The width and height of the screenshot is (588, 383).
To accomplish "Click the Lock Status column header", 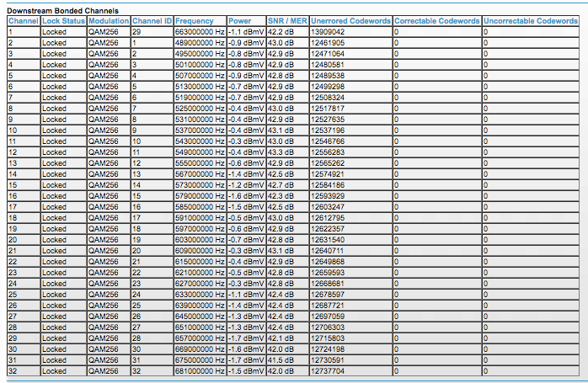I will 63,19.
